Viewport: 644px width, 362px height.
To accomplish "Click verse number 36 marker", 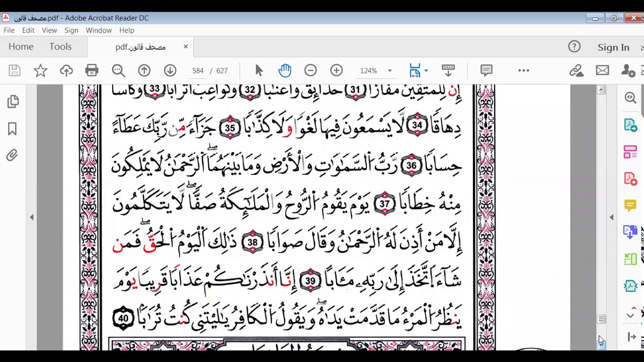I will (x=411, y=165).
